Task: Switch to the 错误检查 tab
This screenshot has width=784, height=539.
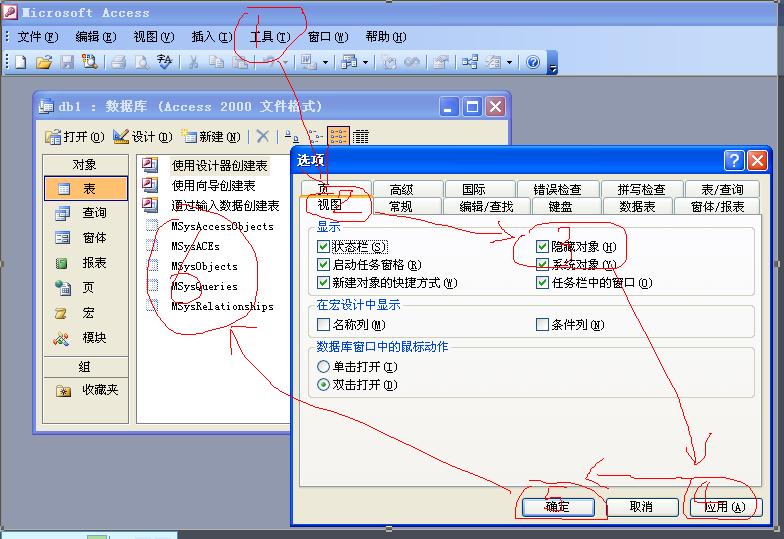Action: pos(558,190)
